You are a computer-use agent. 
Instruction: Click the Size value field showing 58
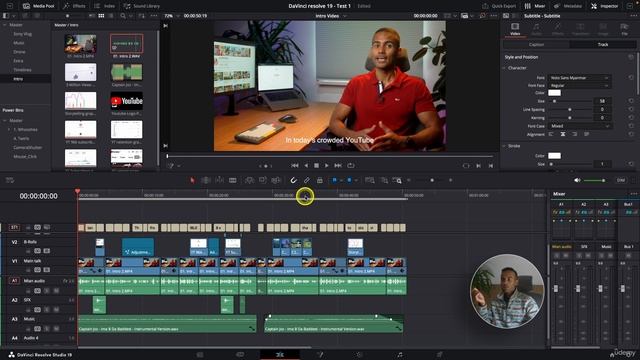pos(602,101)
